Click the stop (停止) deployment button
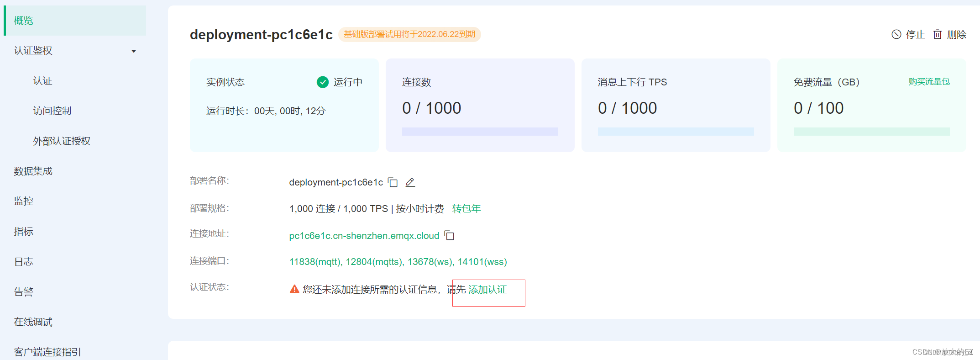The width and height of the screenshot is (980, 360). [908, 34]
